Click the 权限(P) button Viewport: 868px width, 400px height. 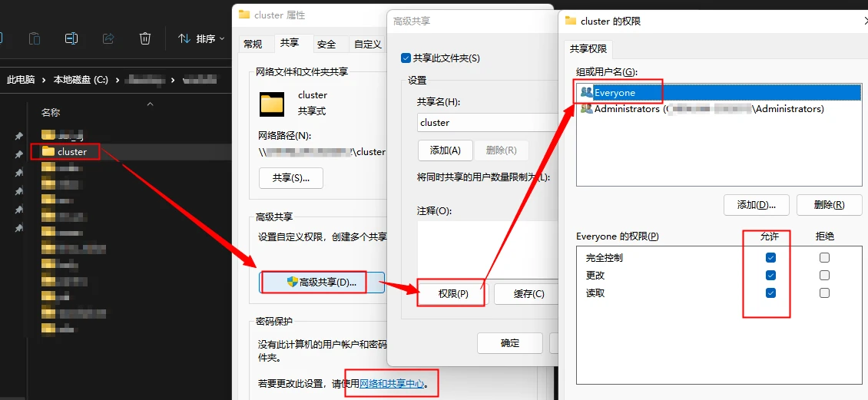point(453,294)
